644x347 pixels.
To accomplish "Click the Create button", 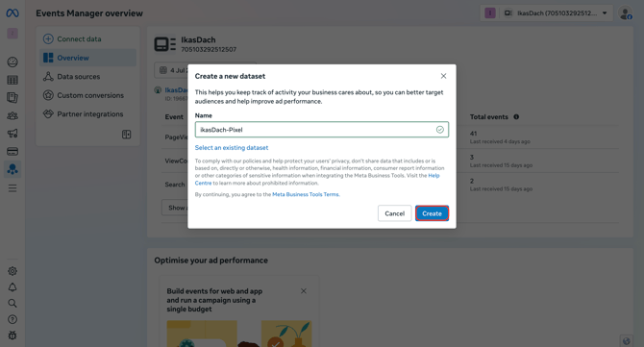I will 432,213.
